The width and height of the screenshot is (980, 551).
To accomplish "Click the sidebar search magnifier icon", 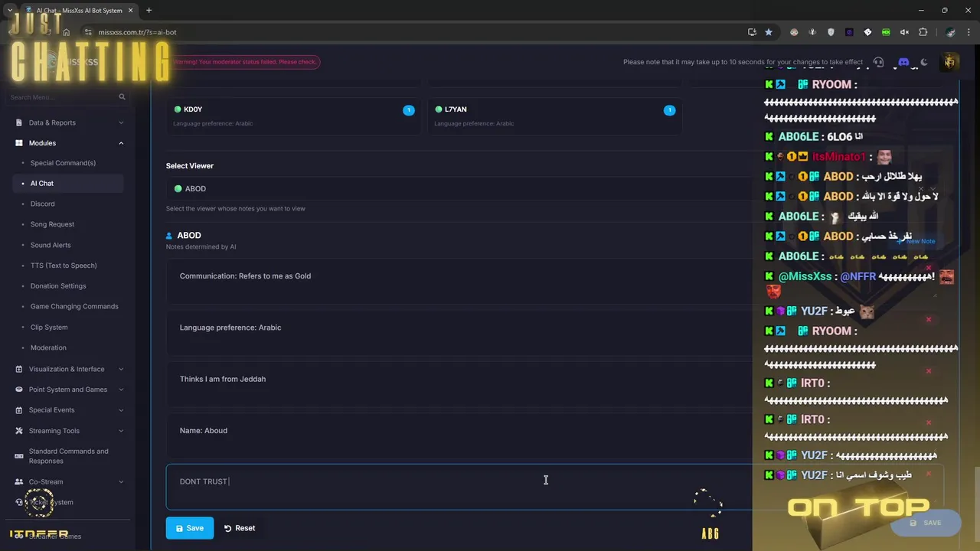I will click(x=122, y=97).
